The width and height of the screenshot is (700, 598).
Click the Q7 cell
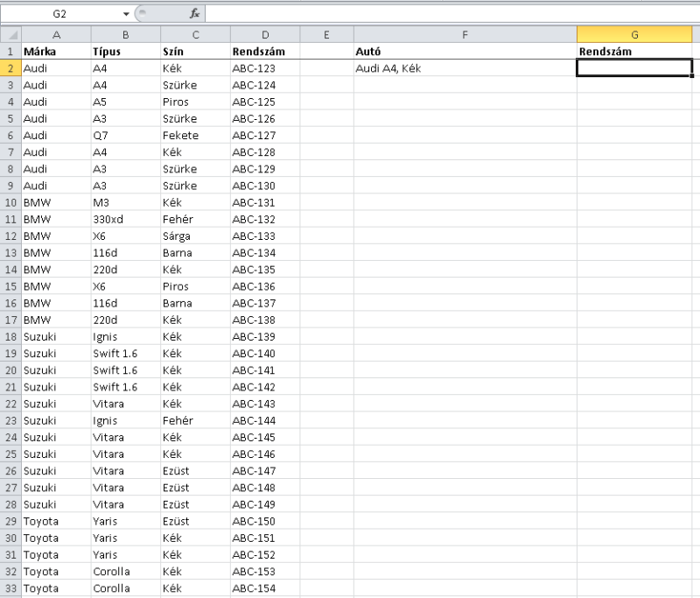125,136
